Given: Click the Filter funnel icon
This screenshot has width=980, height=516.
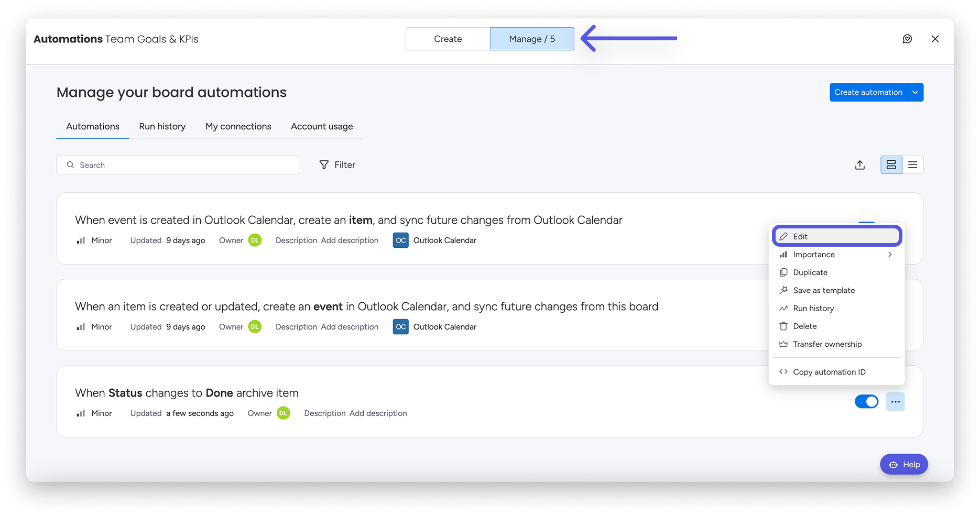Looking at the screenshot, I should (x=324, y=165).
